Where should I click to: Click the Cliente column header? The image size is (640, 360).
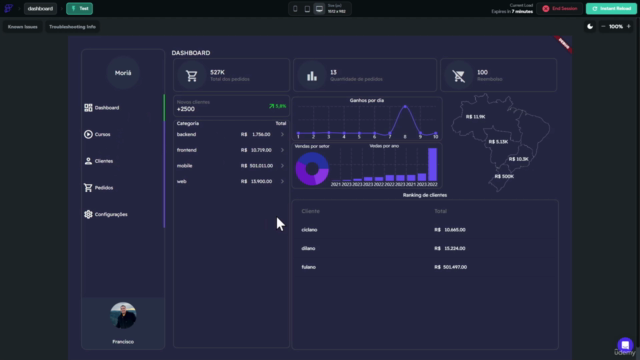311,211
